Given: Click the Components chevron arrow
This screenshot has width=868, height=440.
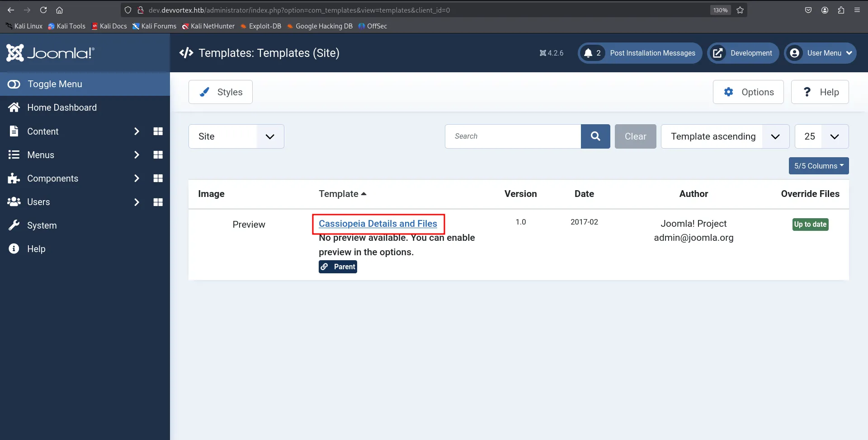Looking at the screenshot, I should (x=137, y=178).
